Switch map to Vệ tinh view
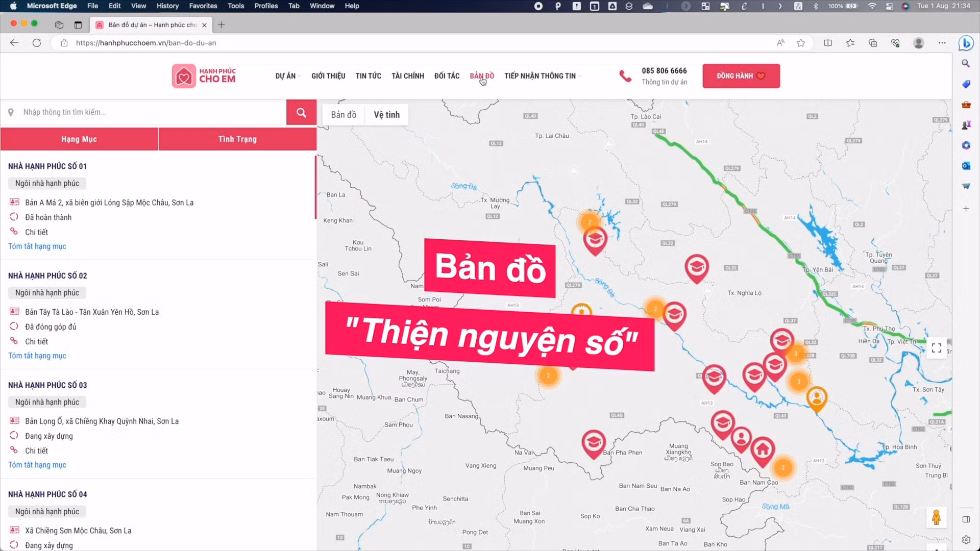Viewport: 980px width, 551px height. (386, 115)
